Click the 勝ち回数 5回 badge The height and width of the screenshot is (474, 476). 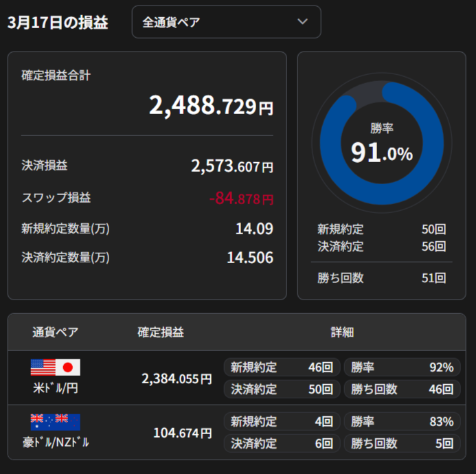pos(402,444)
